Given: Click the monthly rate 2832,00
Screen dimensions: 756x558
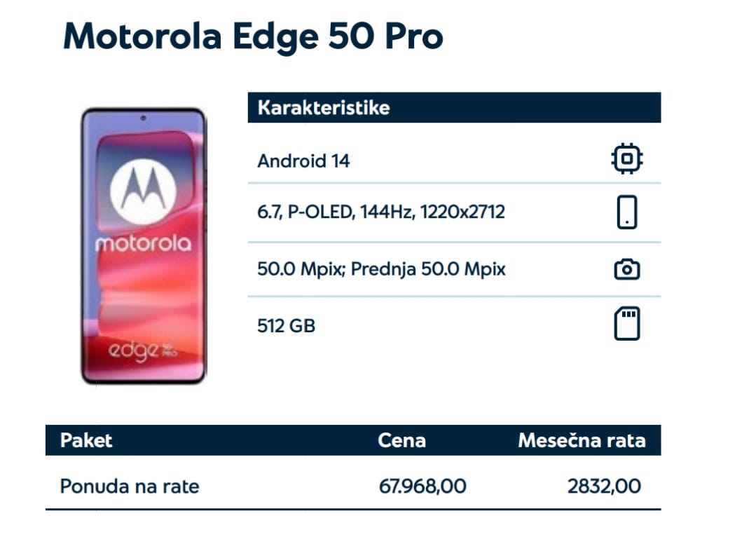Looking at the screenshot, I should [x=604, y=486].
